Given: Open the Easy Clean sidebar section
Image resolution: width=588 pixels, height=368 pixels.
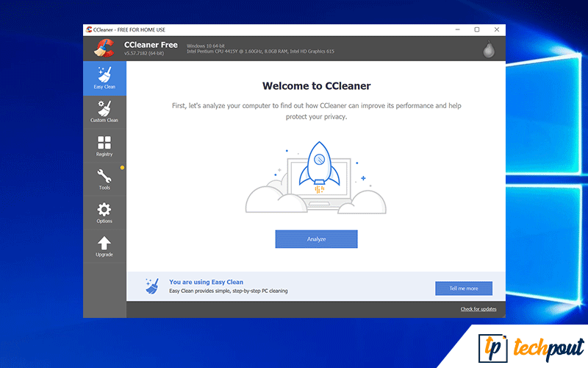Looking at the screenshot, I should (104, 77).
